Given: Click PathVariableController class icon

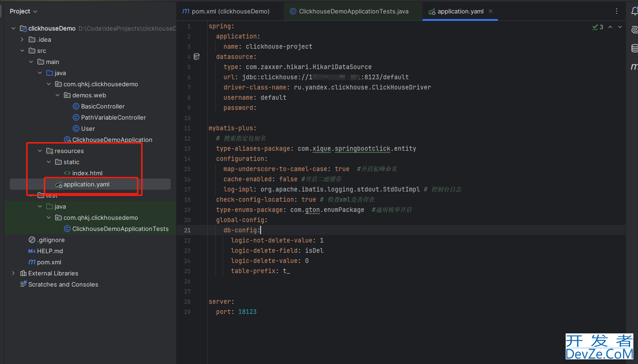Looking at the screenshot, I should pos(76,117).
